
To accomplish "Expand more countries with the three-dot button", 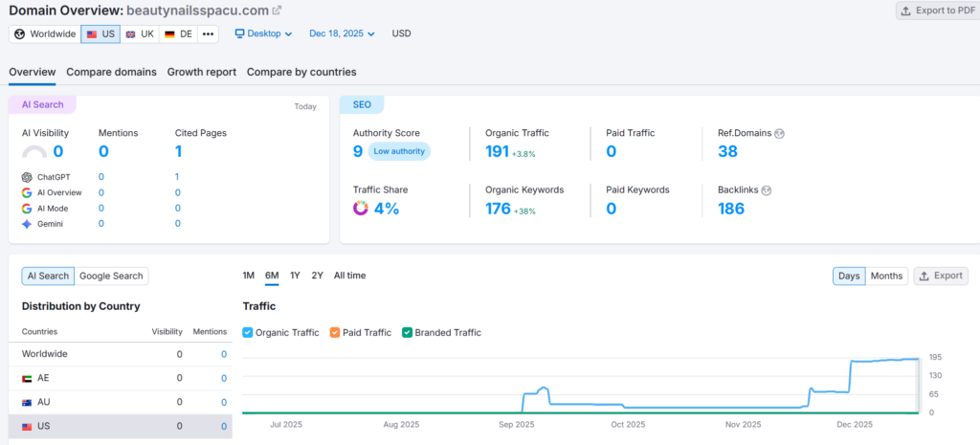I will coord(208,33).
